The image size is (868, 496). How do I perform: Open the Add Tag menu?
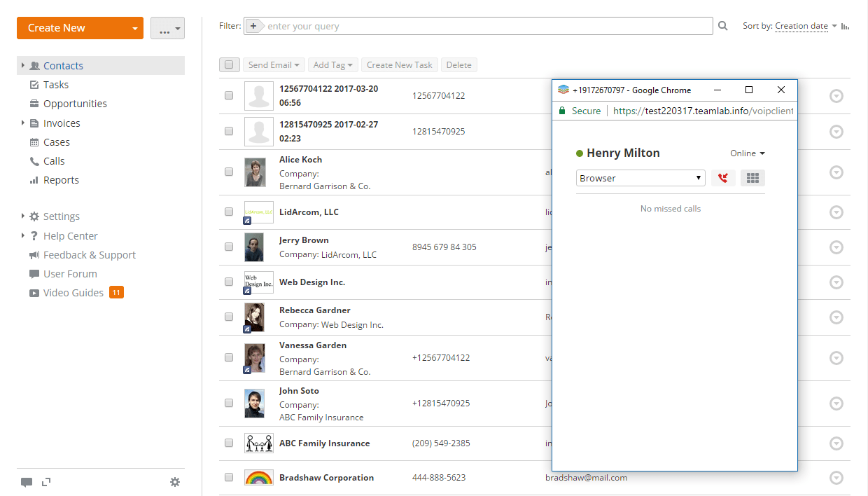(332, 64)
